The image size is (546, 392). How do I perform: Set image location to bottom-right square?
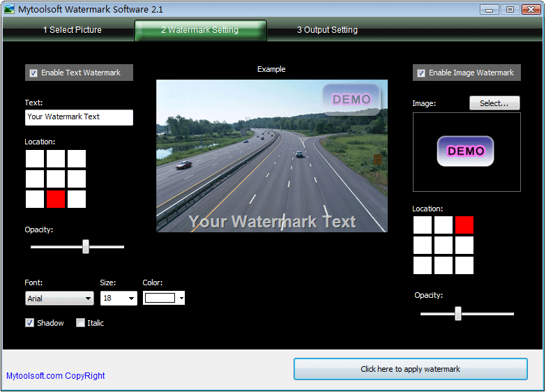pyautogui.click(x=464, y=266)
